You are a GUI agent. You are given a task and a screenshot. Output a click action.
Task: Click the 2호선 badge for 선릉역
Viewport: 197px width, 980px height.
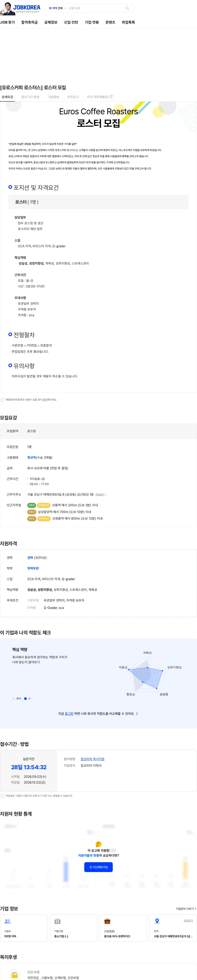click(x=32, y=505)
